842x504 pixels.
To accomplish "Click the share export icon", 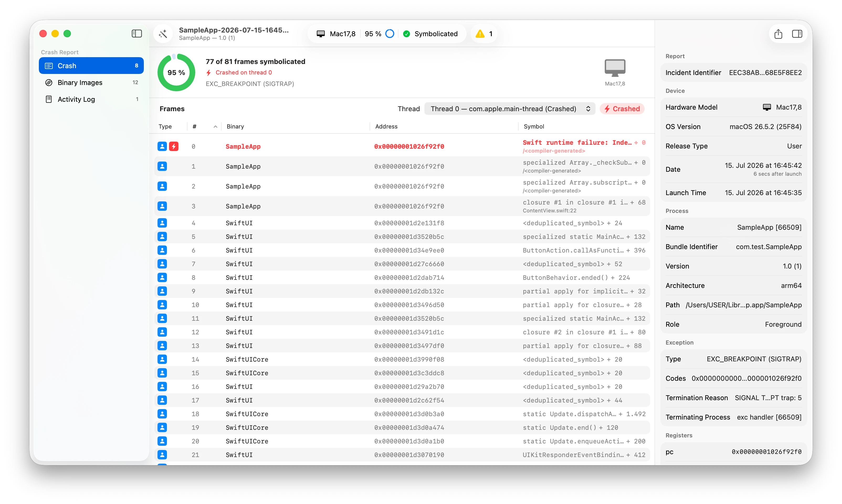I will coord(778,34).
